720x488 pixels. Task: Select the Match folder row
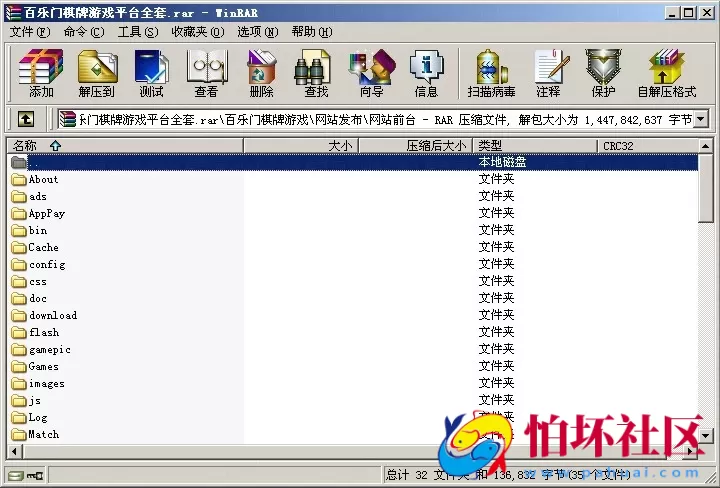click(x=353, y=434)
